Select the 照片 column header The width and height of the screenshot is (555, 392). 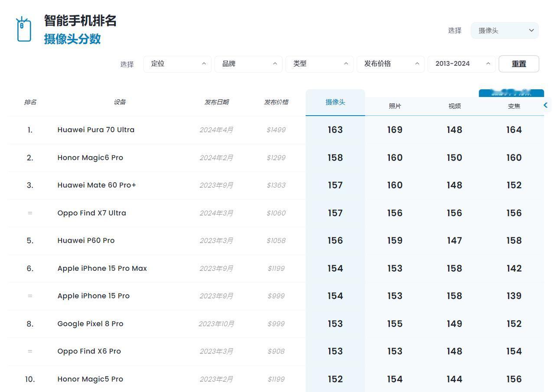tap(395, 106)
